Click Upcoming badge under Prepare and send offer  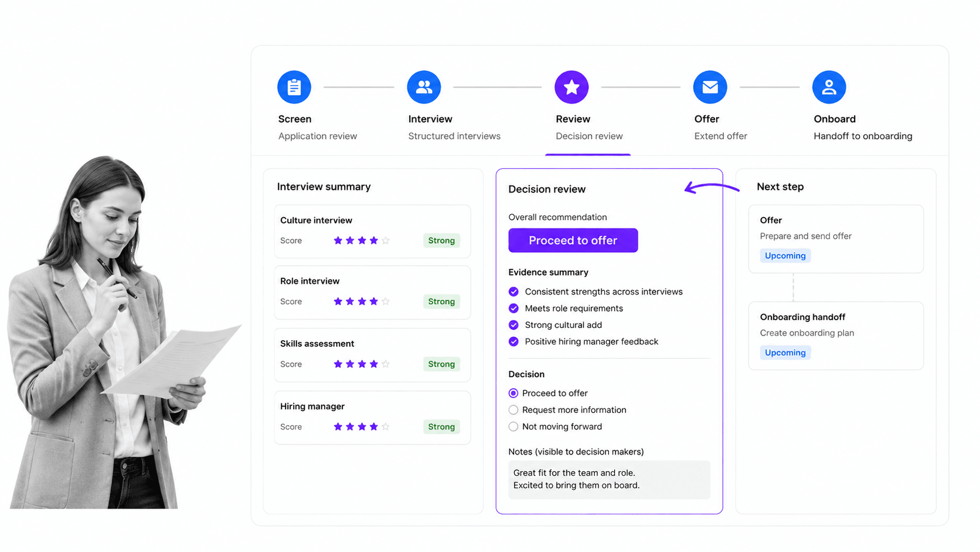click(x=785, y=256)
